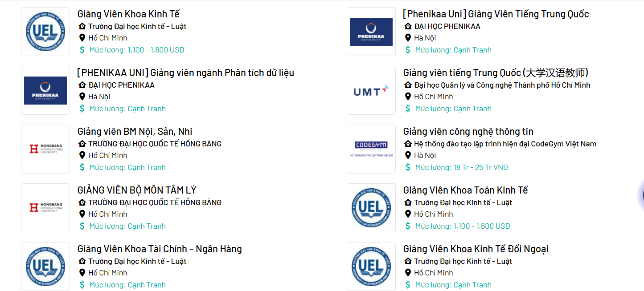Open Phenikaa Giảng Viên Tiếng Trung Quốc job

pos(496,14)
